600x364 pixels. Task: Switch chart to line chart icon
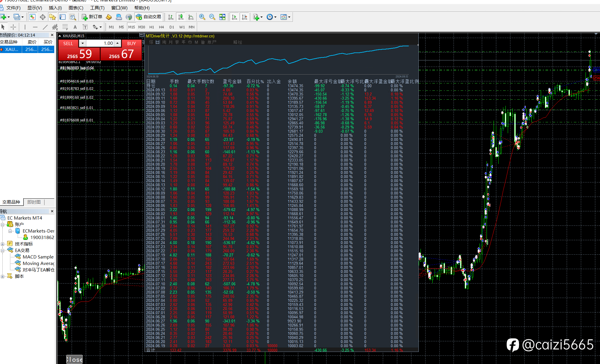[191, 17]
